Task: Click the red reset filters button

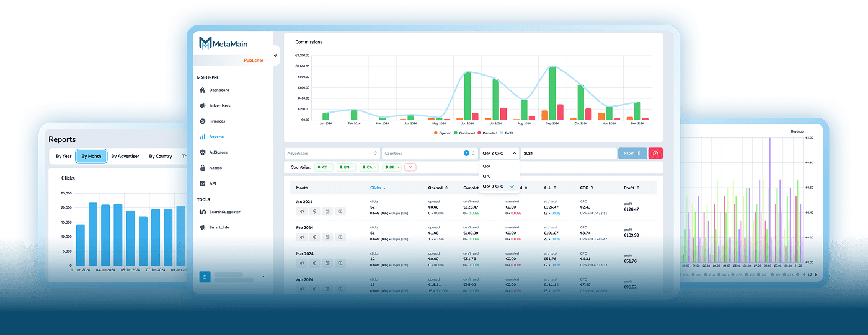Action: (655, 153)
